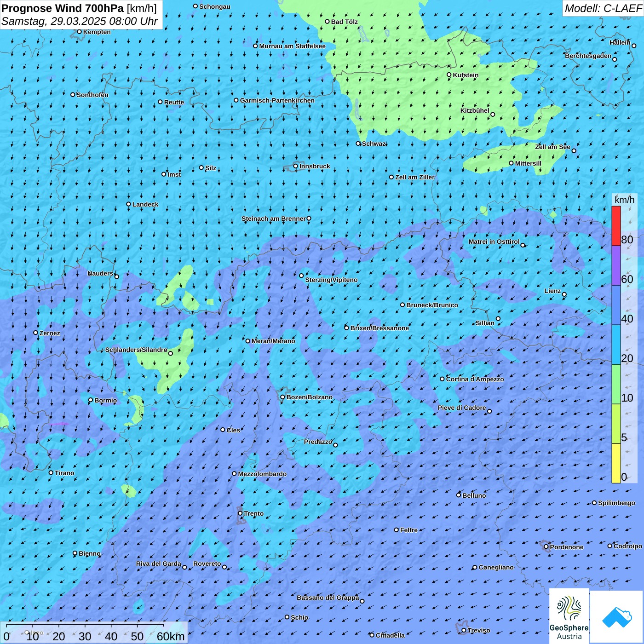Click the 'Sonthofen' label
Screen dimensions: 644x644
[92, 95]
